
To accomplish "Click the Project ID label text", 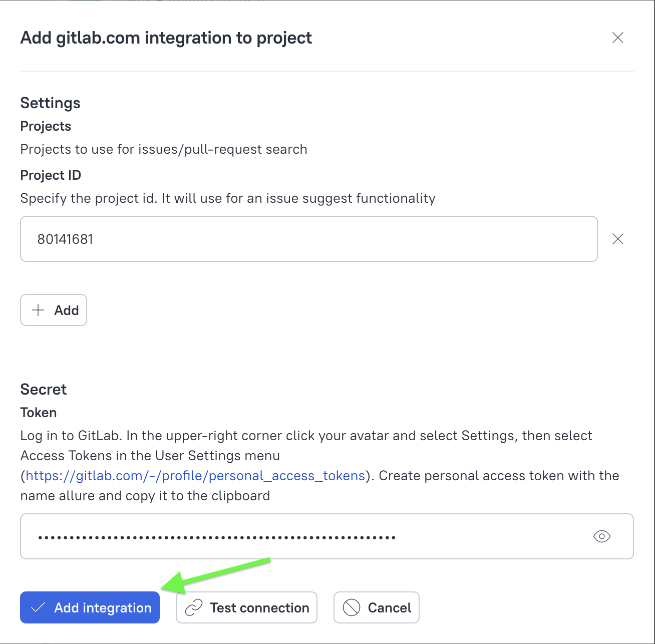I will (x=51, y=175).
